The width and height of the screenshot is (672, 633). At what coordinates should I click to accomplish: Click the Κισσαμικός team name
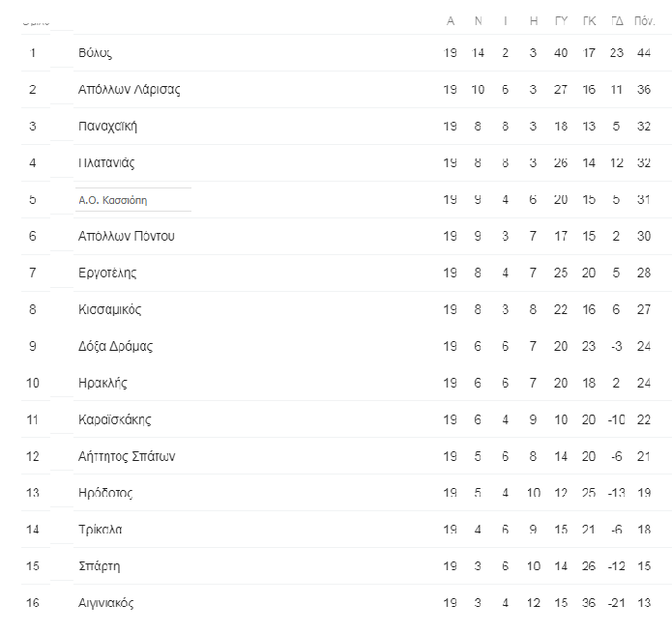tap(110, 309)
